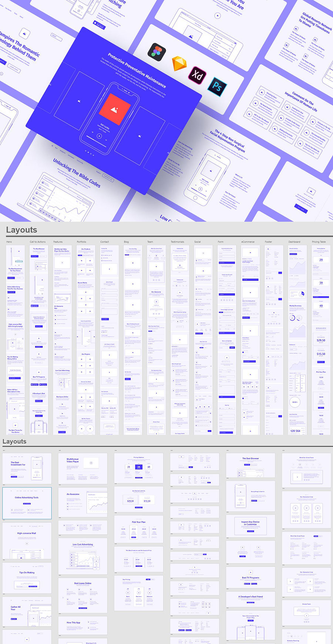This screenshot has height=644, width=333.
Task: Select the Contact column heading
Action: (x=105, y=242)
